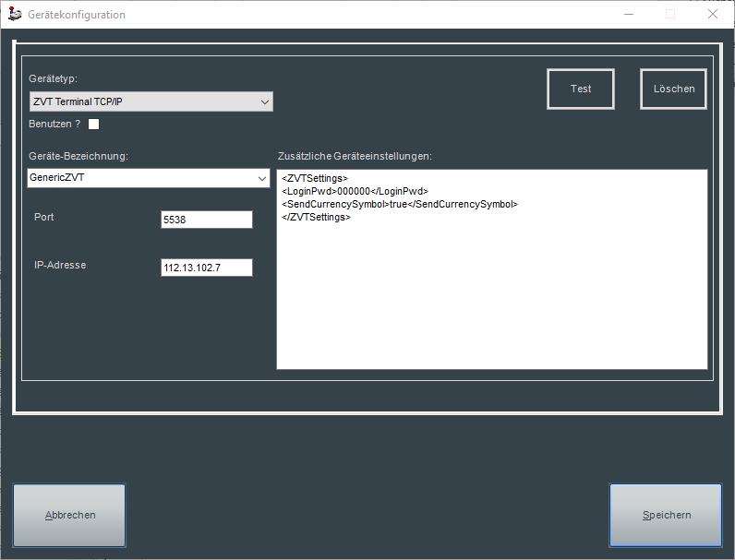735x560 pixels.
Task: Save configuration with Speichern button
Action: coord(666,516)
